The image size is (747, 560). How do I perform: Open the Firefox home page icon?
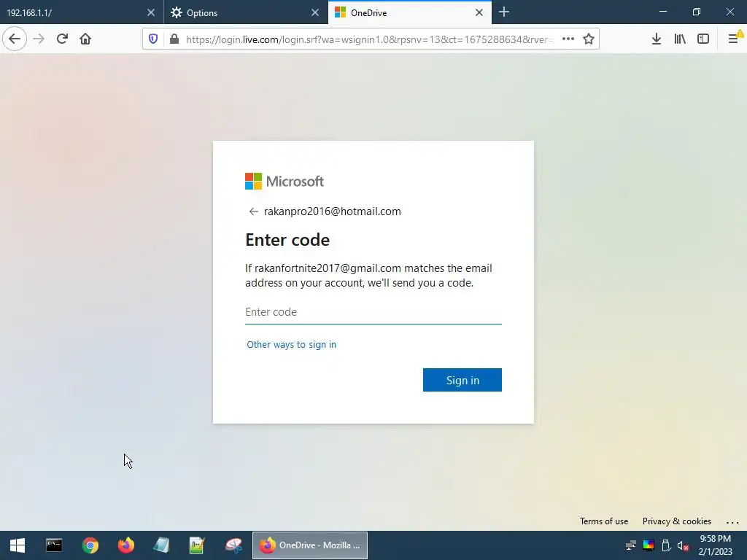coord(85,39)
